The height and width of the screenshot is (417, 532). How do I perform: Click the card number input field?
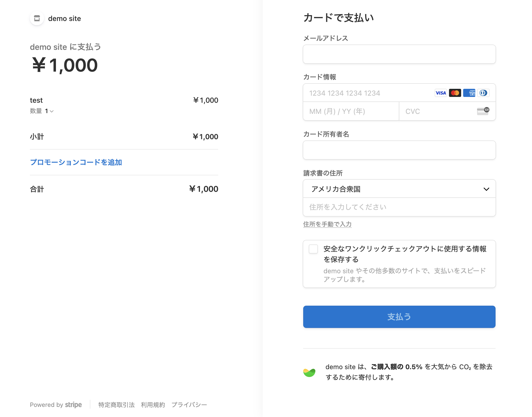(x=354, y=93)
